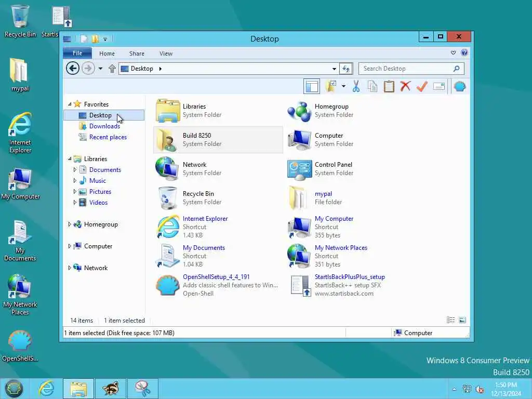Click the orange checkmark Properties toolbar icon

pos(422,86)
